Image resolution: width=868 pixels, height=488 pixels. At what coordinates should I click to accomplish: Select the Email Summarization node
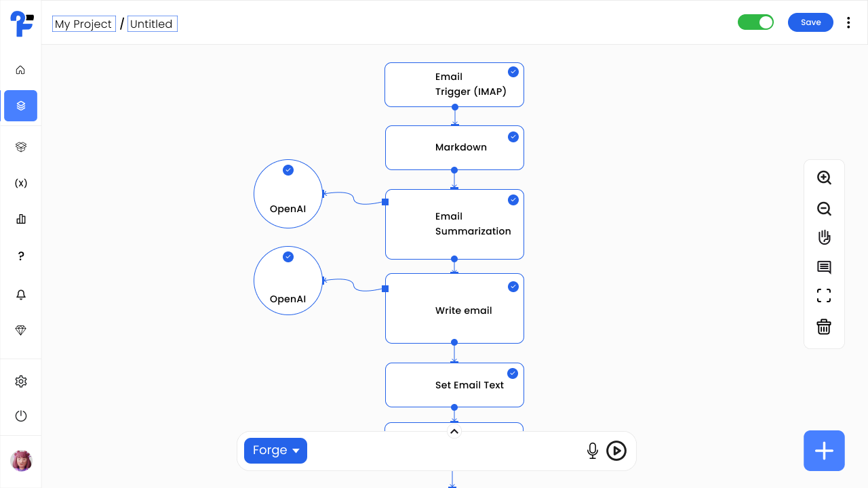[x=454, y=224]
